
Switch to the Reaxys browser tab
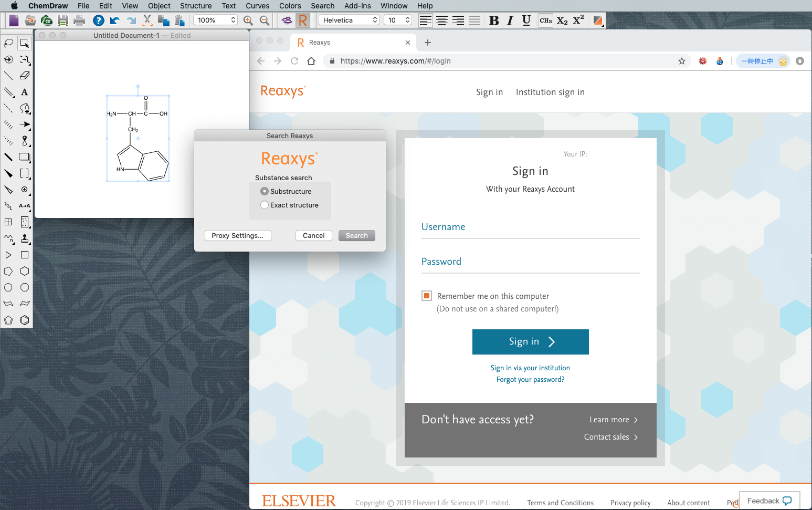click(353, 43)
